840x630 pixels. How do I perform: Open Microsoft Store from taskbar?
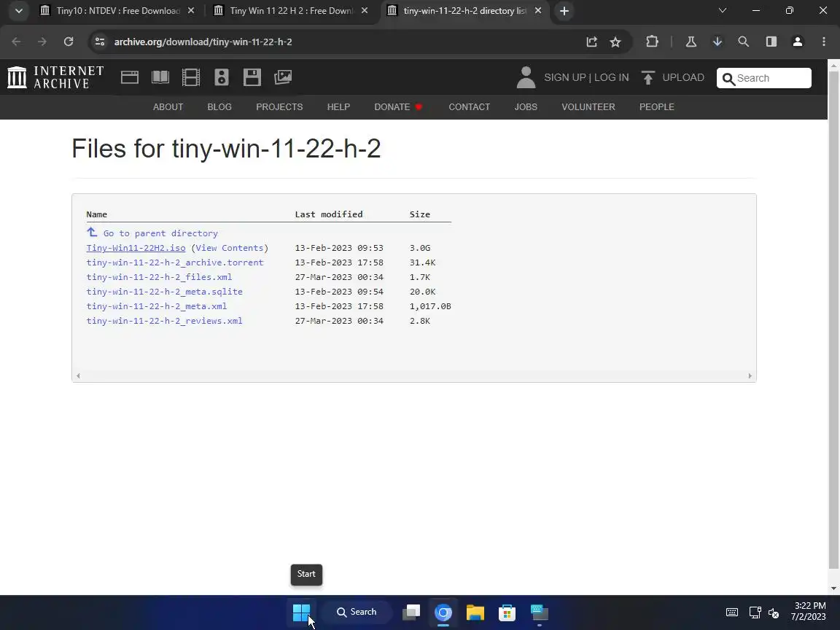pyautogui.click(x=507, y=612)
